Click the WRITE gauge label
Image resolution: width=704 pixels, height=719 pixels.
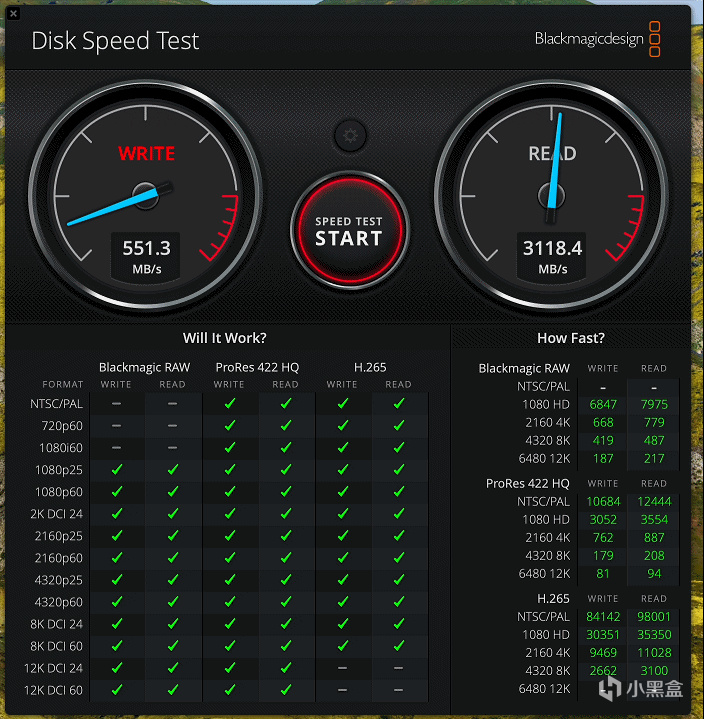(147, 154)
